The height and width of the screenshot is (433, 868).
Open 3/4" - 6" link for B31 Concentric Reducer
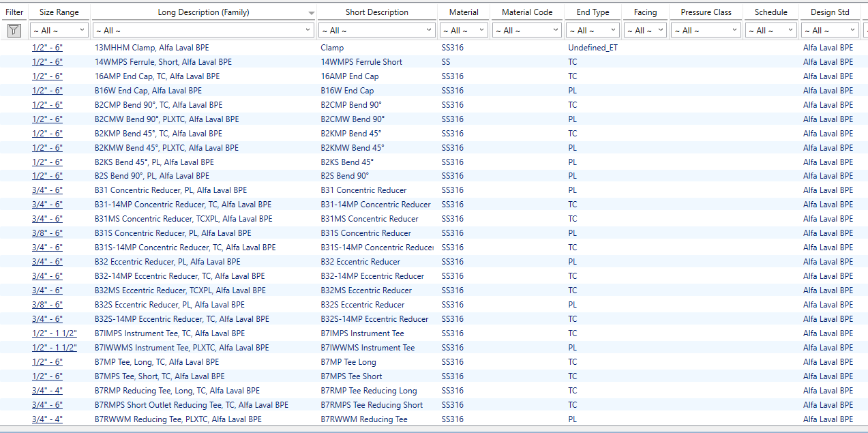(47, 190)
